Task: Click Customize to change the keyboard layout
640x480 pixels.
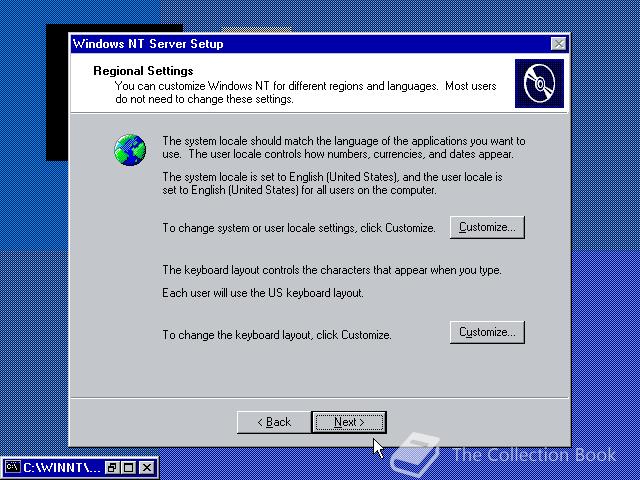Action: [487, 332]
